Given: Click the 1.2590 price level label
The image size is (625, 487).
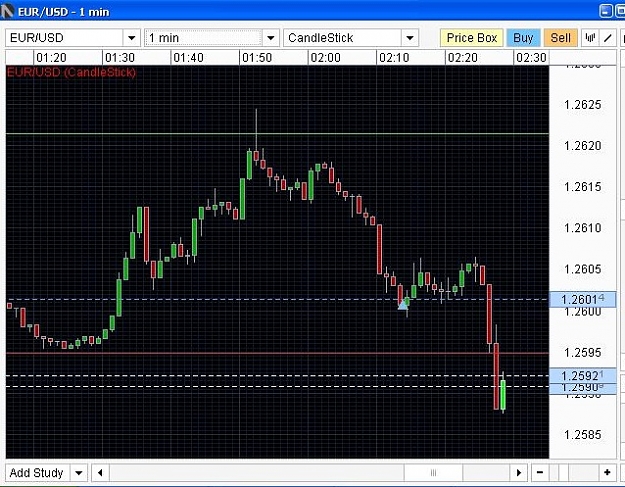Looking at the screenshot, I should click(582, 388).
